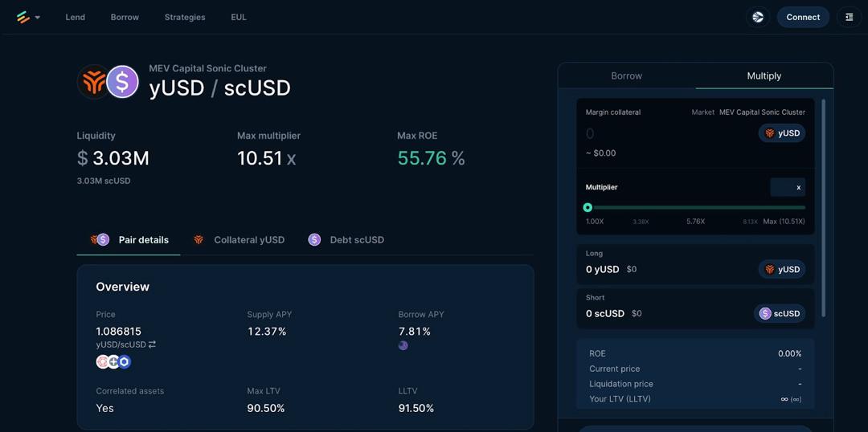Open the Borrow menu in the top navigation
This screenshot has width=868, height=432.
pyautogui.click(x=125, y=17)
